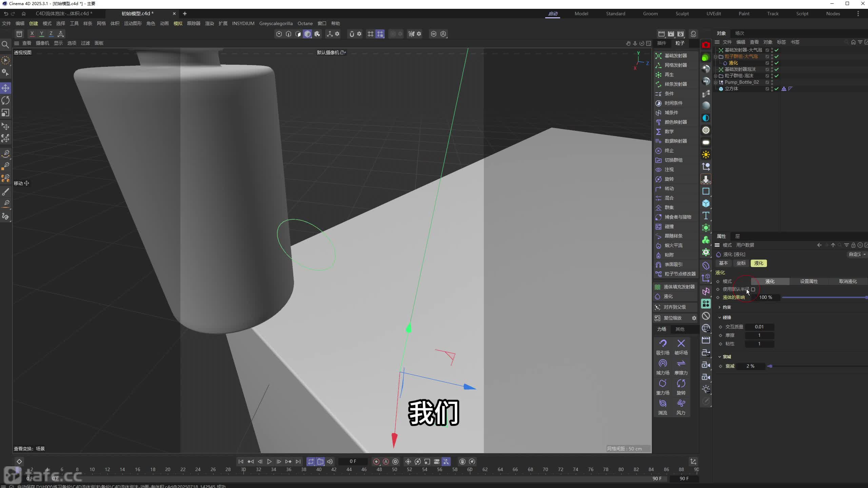Image resolution: width=868 pixels, height=488 pixels.
Task: Open the INSYDIUM menu
Action: 243,23
